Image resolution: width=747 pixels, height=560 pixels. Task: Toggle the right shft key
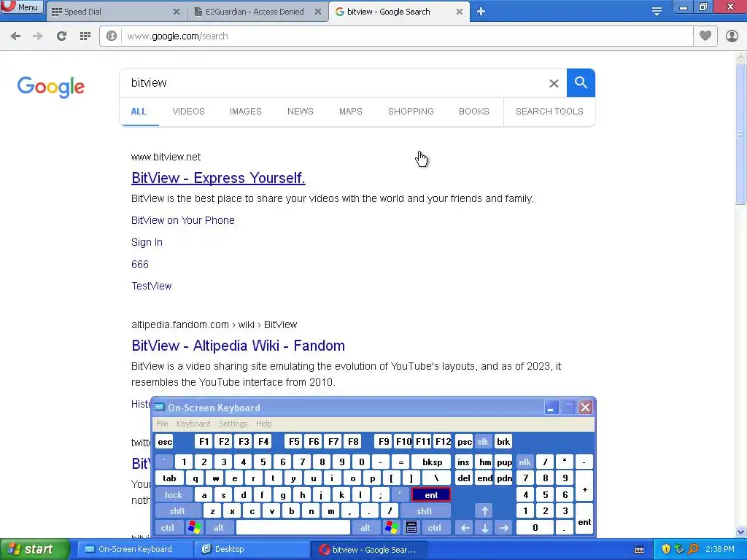pos(425,511)
